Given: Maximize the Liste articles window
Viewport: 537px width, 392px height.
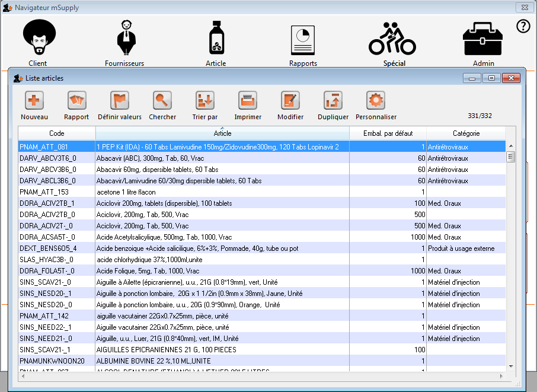Looking at the screenshot, I should click(x=491, y=78).
